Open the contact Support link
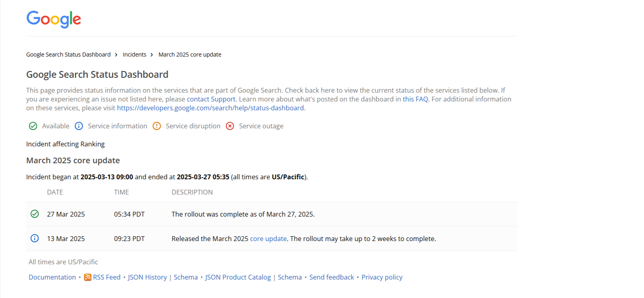This screenshot has height=298, width=644. [211, 99]
